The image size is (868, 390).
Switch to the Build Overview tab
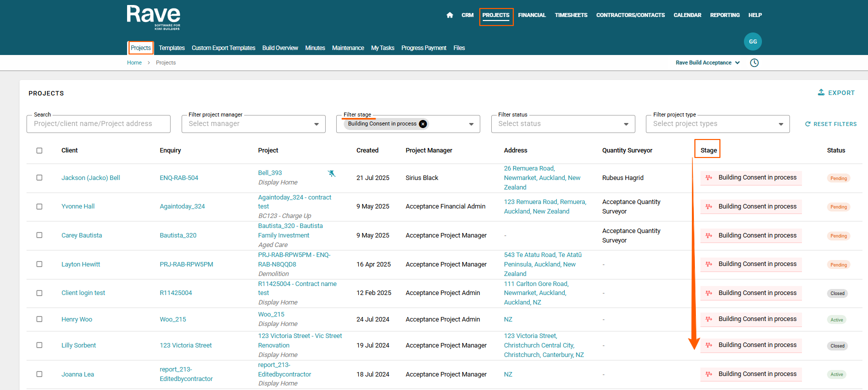coord(280,48)
